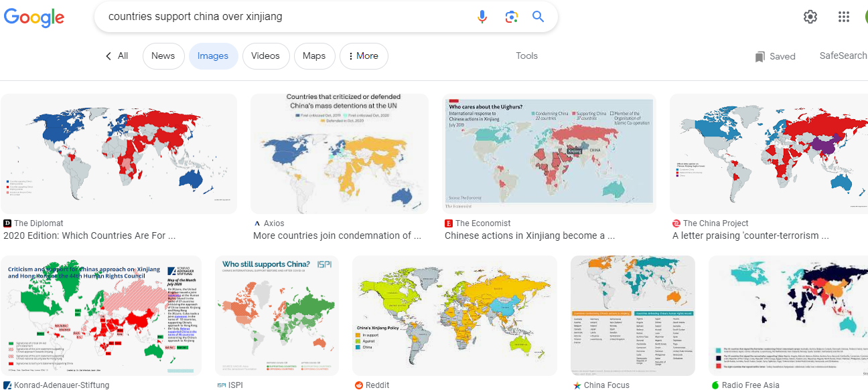Click the Google logo
This screenshot has width=868, height=390.
click(34, 18)
